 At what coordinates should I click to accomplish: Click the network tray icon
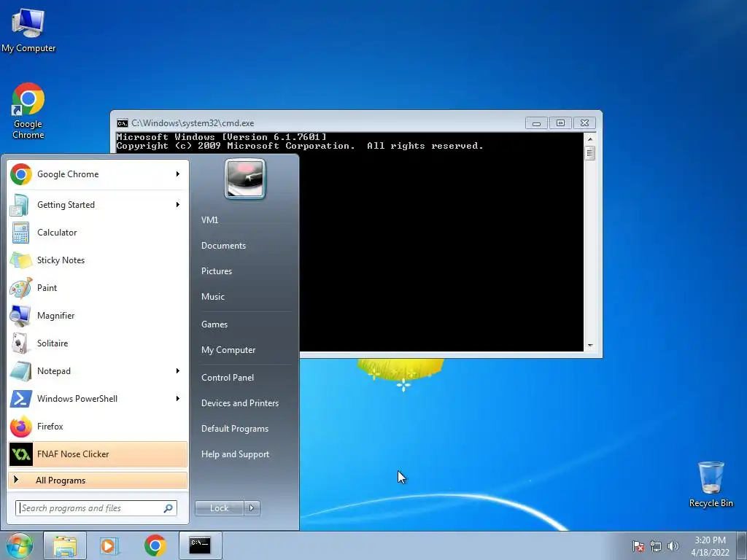pos(656,546)
